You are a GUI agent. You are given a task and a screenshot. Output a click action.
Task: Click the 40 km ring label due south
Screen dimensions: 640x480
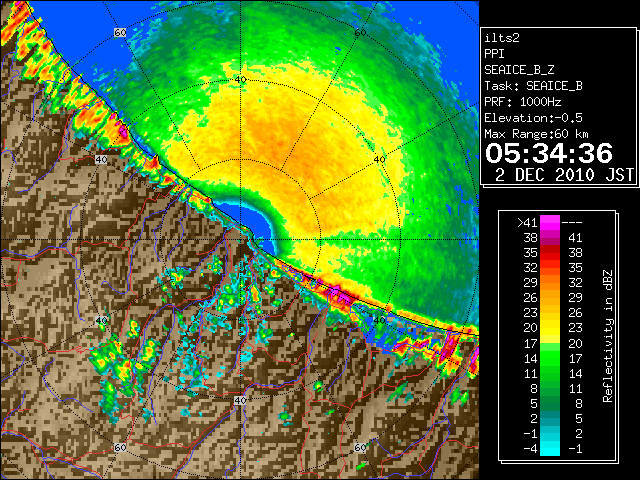240,400
